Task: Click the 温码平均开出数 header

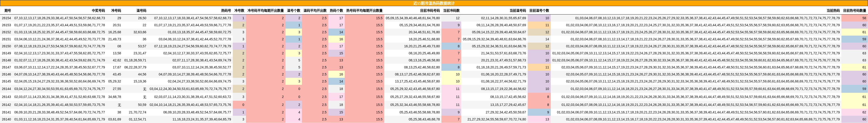Action: (x=315, y=11)
